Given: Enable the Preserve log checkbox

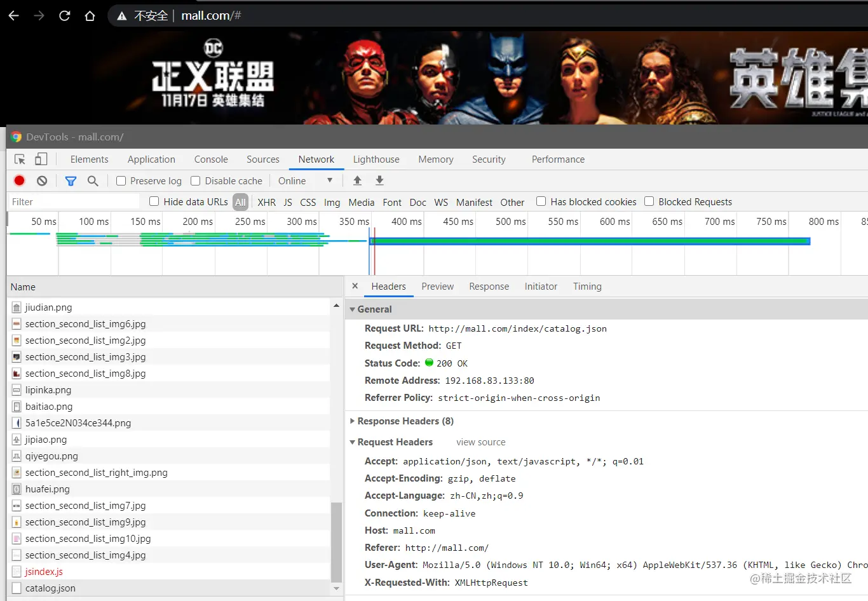Looking at the screenshot, I should coord(121,180).
